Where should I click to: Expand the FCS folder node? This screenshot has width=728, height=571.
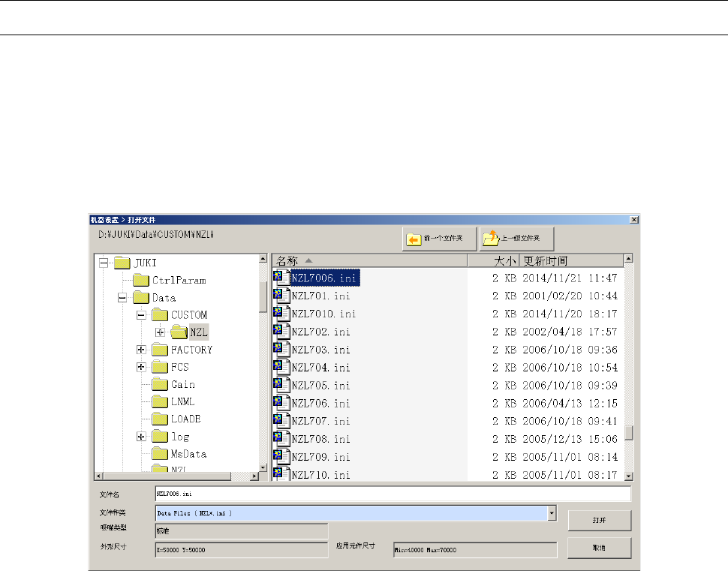pos(142,367)
